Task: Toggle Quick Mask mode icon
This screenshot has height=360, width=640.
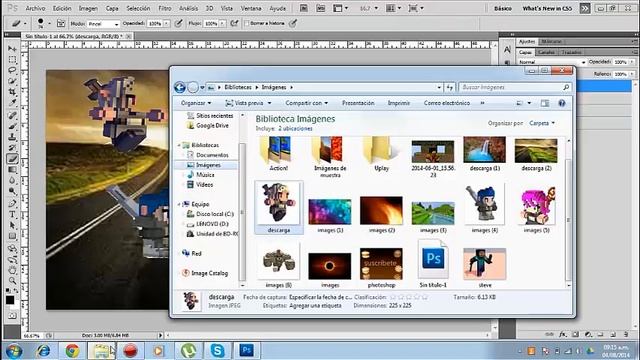Action: pos(12,316)
